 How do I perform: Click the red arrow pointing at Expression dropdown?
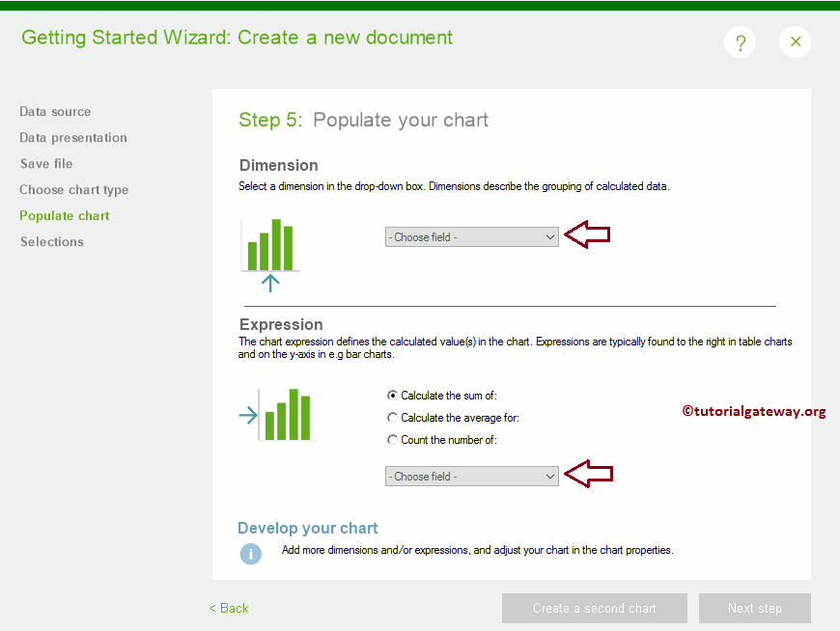(589, 474)
